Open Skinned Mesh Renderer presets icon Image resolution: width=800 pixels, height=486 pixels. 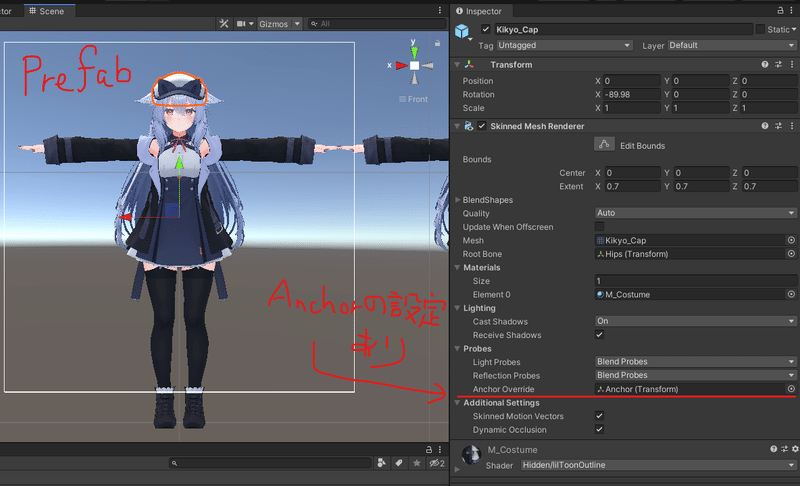(x=778, y=125)
